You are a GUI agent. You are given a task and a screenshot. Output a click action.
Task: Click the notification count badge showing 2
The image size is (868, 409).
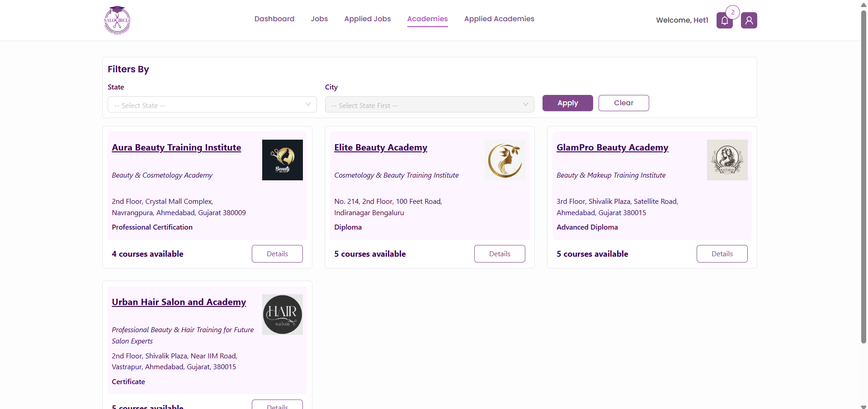(732, 12)
